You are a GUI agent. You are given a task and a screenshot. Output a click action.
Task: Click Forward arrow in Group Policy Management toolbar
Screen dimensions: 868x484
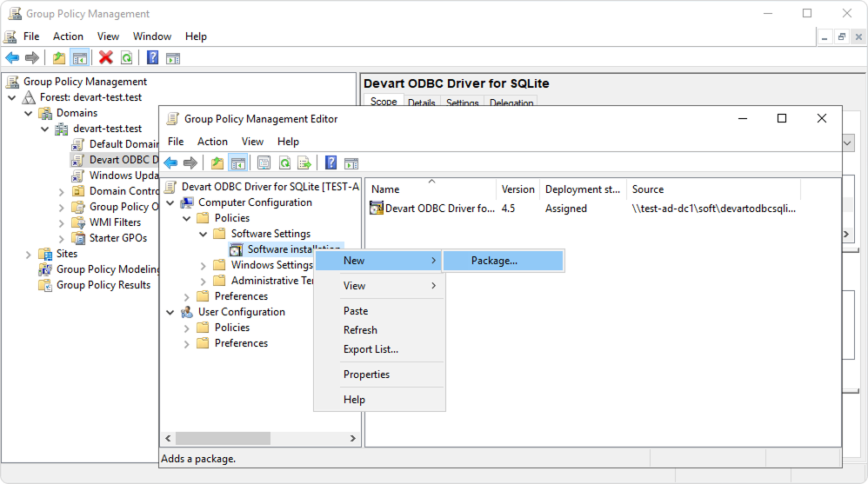[x=32, y=57]
